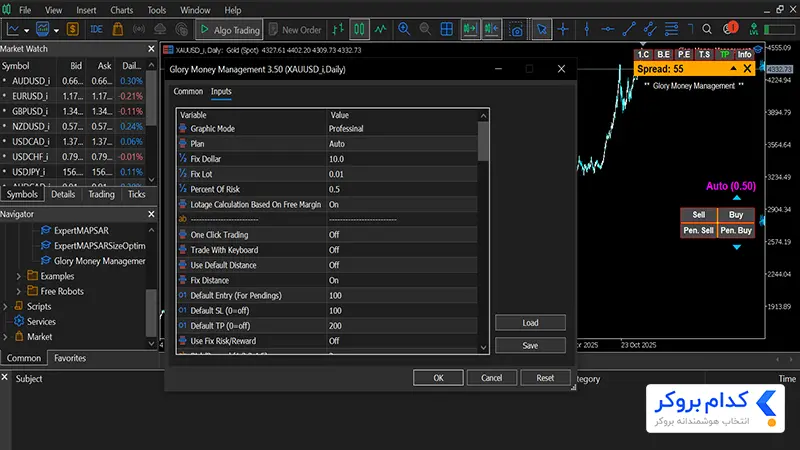Expand the Free Robots folder
The height and width of the screenshot is (450, 800).
[19, 291]
